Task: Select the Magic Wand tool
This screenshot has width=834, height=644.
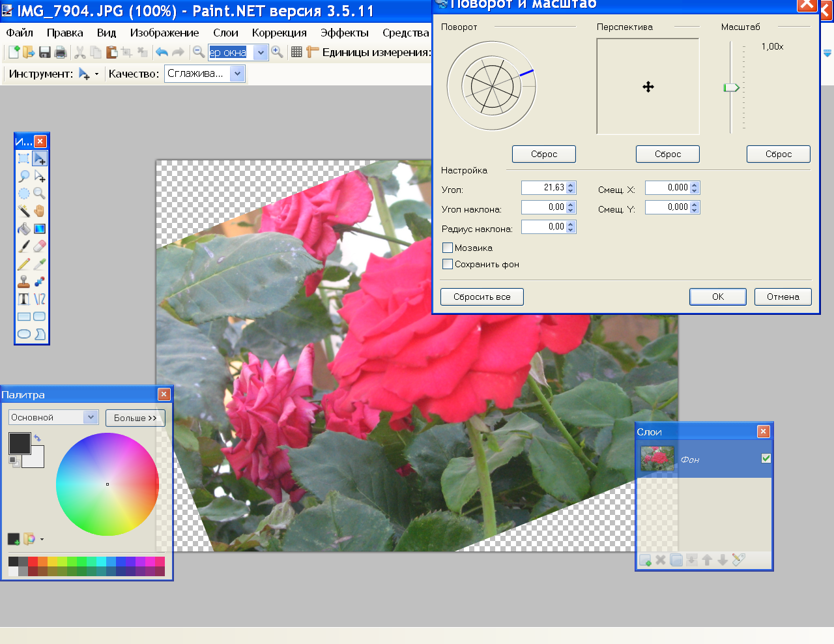Action: tap(24, 211)
